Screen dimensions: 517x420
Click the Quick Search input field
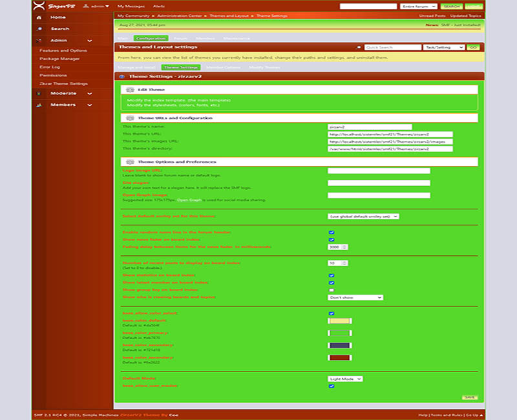tap(393, 47)
